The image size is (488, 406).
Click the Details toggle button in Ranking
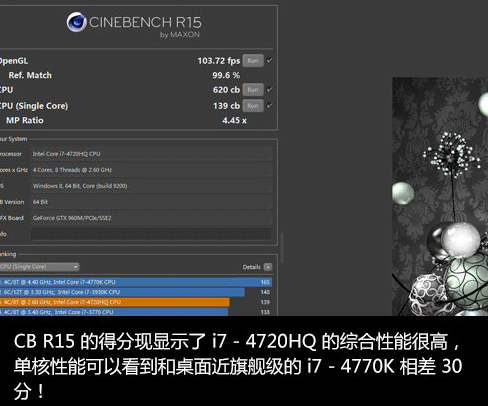(268, 267)
